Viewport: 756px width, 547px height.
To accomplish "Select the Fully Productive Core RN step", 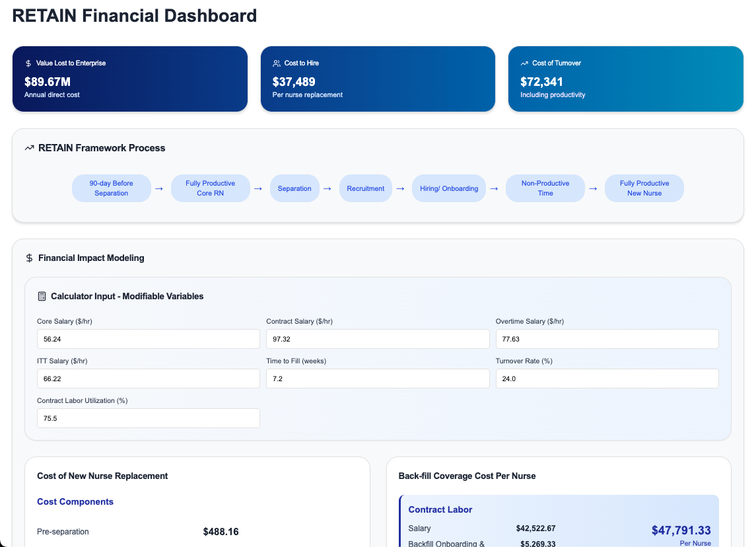I will (x=210, y=188).
